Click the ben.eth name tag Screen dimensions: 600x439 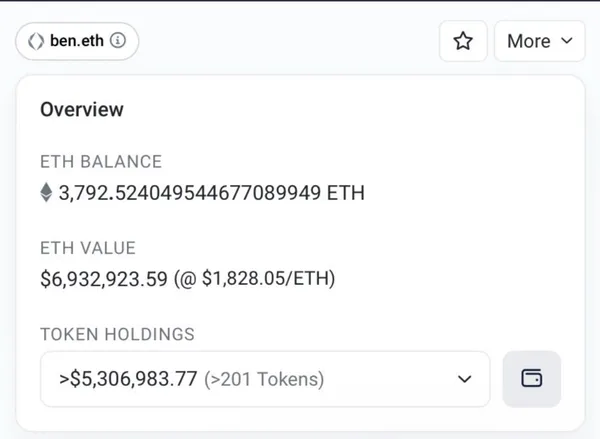pyautogui.click(x=77, y=41)
